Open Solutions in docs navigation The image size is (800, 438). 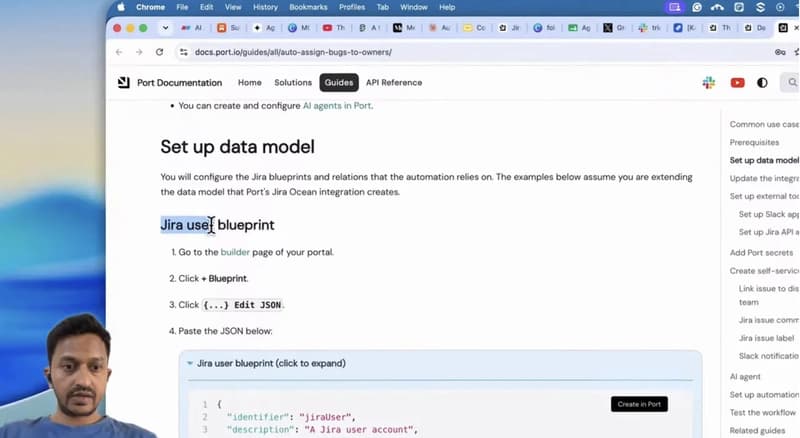click(x=293, y=83)
